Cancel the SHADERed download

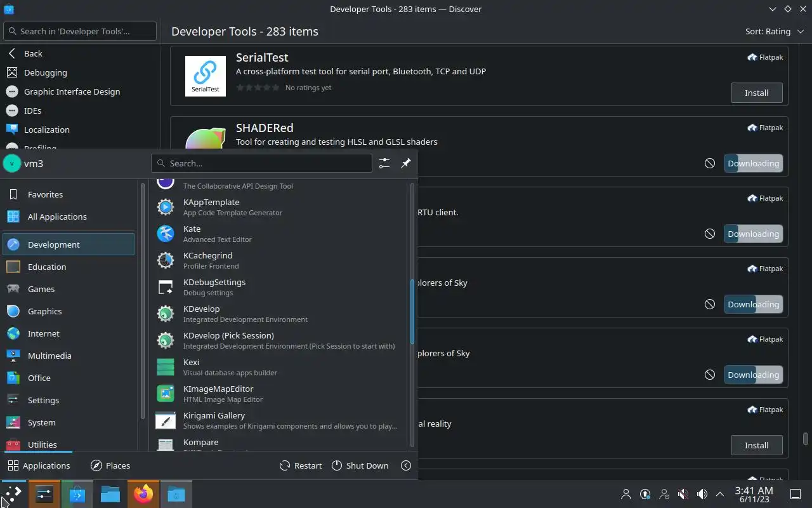710,163
